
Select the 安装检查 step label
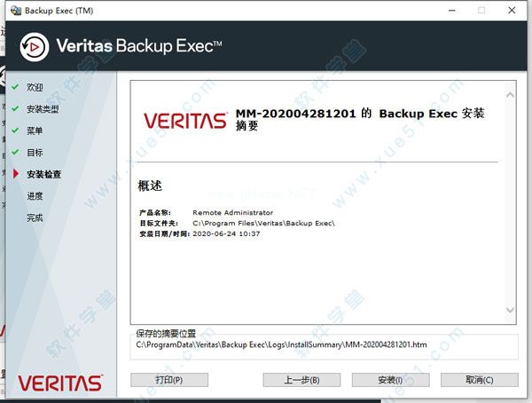click(44, 174)
